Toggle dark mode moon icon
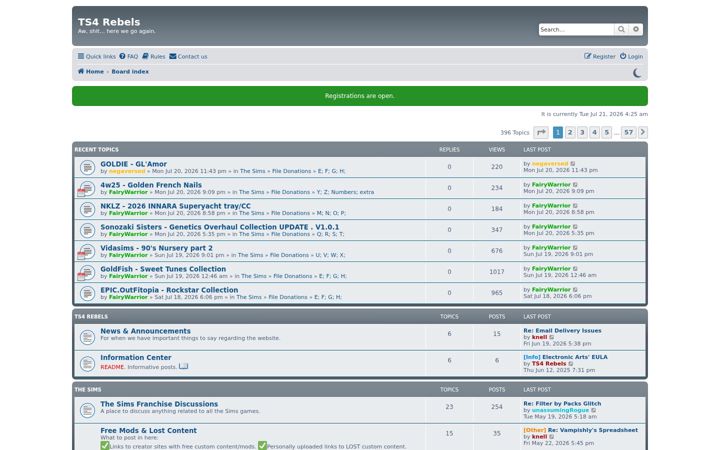This screenshot has width=720, height=450. 637,73
